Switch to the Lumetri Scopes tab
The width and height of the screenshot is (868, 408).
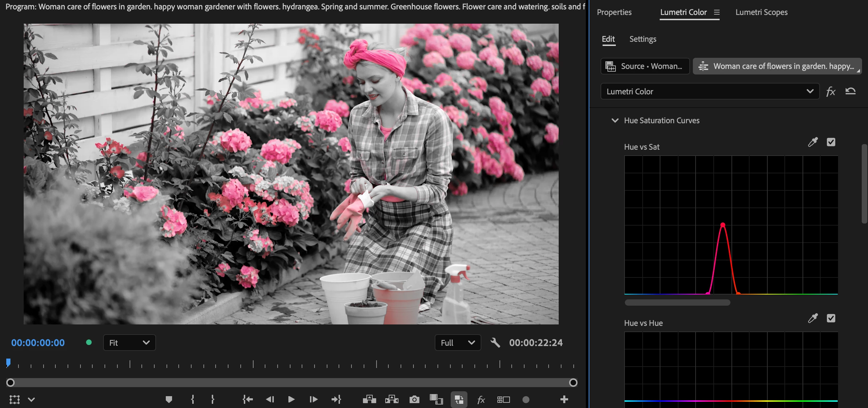click(x=761, y=12)
